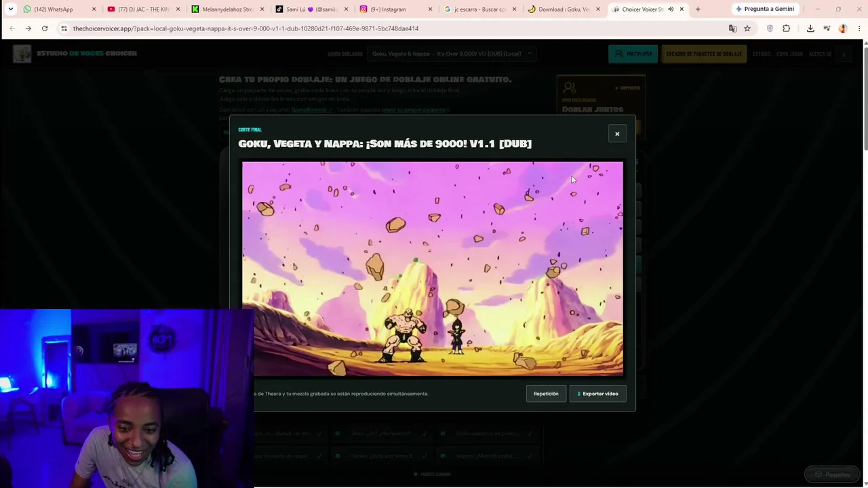Viewport: 868px width, 488px height.
Task: Switch to the WhatsApp tab
Action: (53, 9)
